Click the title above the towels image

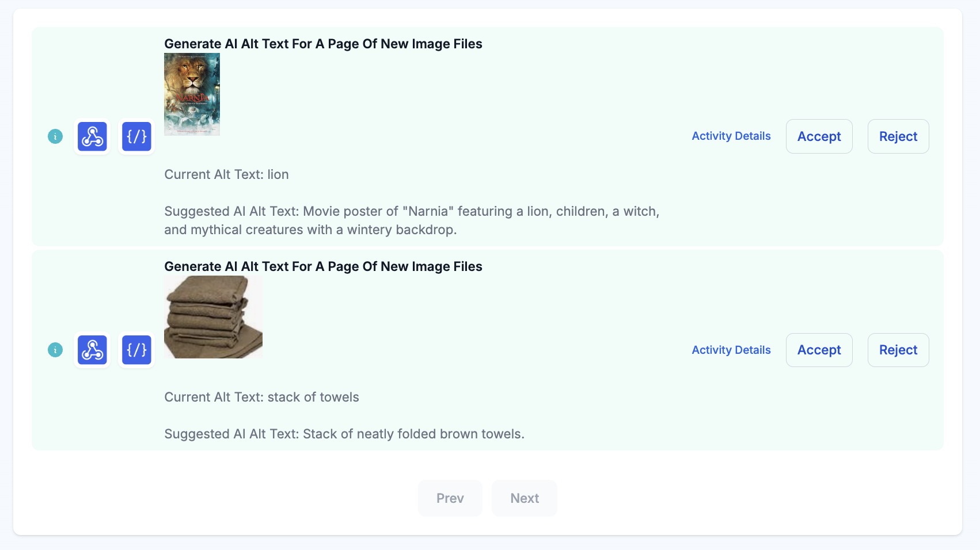tap(323, 266)
